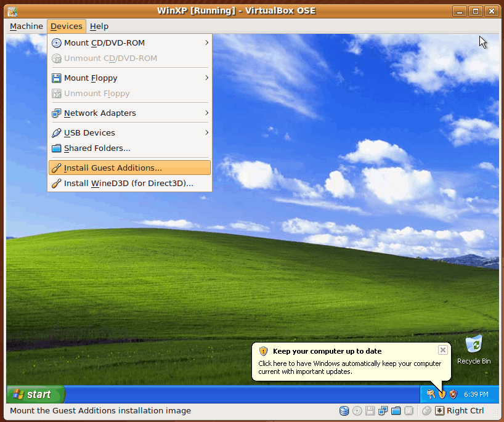
Task: Select Mount CD/DVD-ROM menu entry
Action: (129, 43)
